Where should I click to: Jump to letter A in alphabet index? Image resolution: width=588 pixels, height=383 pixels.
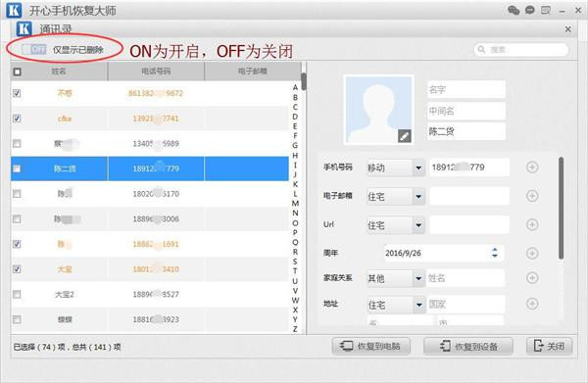pyautogui.click(x=295, y=88)
